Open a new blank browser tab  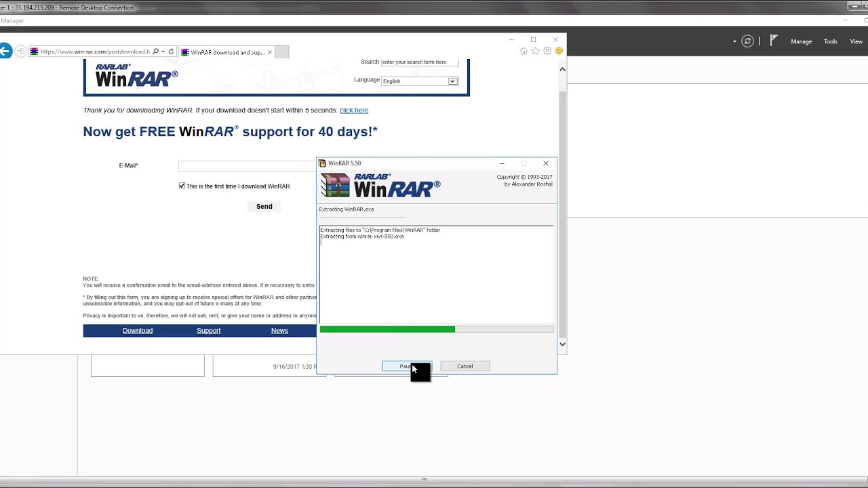click(x=282, y=52)
